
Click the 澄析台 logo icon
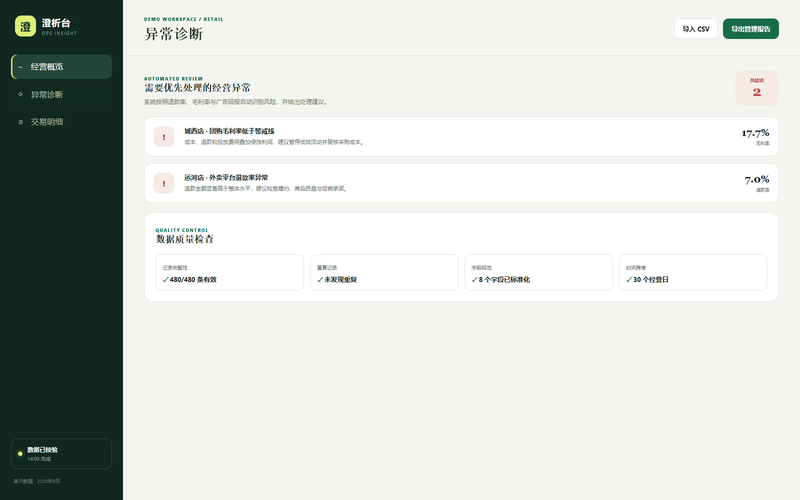[26, 26]
